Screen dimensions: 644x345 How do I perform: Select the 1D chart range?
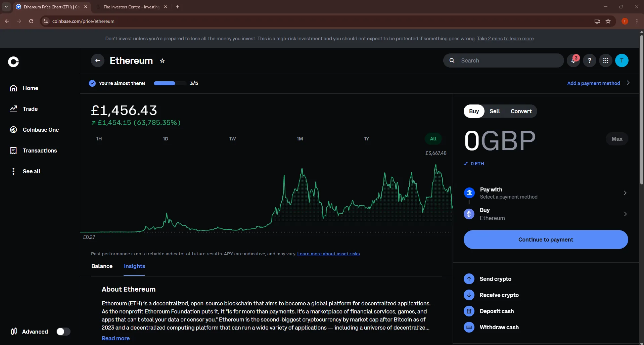tap(166, 139)
